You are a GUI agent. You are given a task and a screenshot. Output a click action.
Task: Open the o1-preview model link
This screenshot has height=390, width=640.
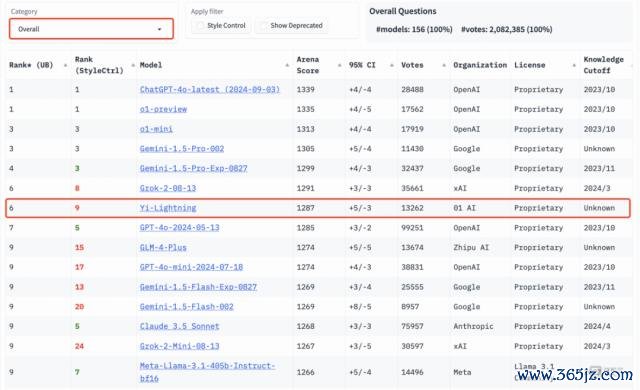pos(163,109)
